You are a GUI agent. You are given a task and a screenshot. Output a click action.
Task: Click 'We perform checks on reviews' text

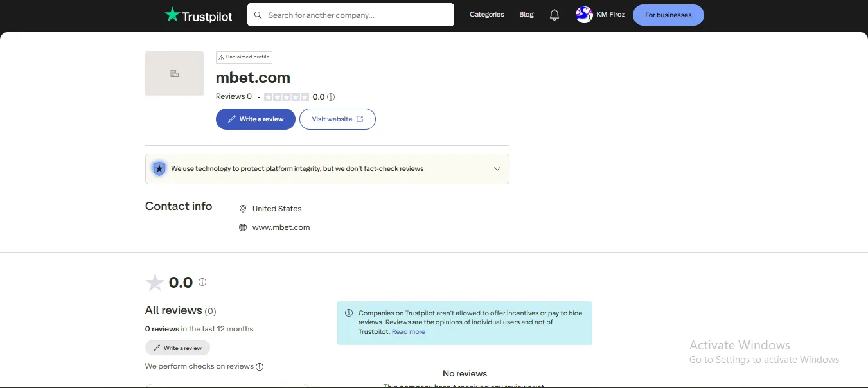click(199, 366)
